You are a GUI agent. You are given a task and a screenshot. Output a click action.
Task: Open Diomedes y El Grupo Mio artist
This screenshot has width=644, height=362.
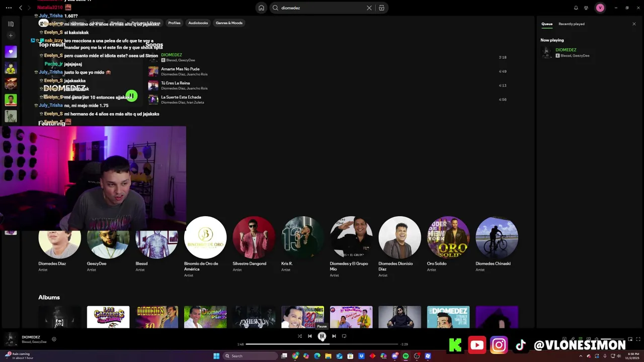coord(351,237)
